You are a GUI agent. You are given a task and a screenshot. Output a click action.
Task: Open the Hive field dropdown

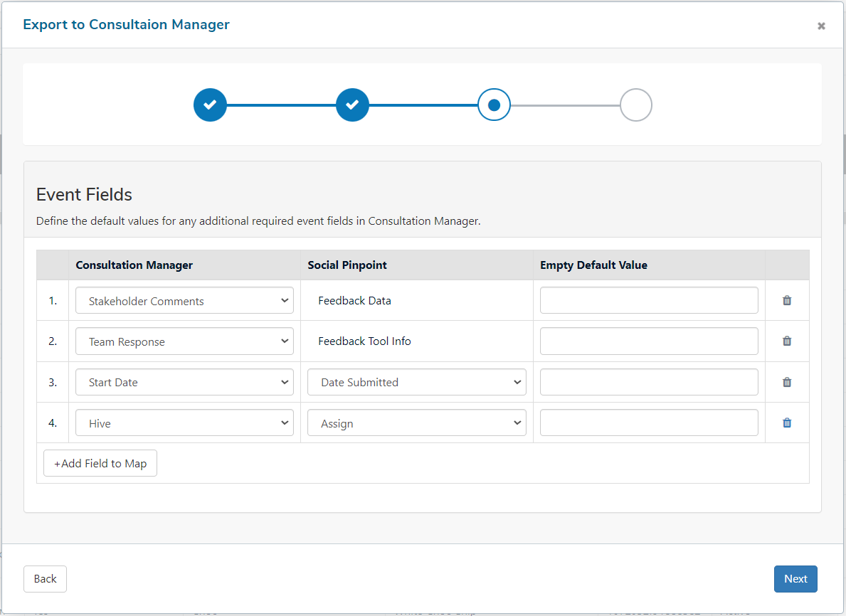pos(184,423)
